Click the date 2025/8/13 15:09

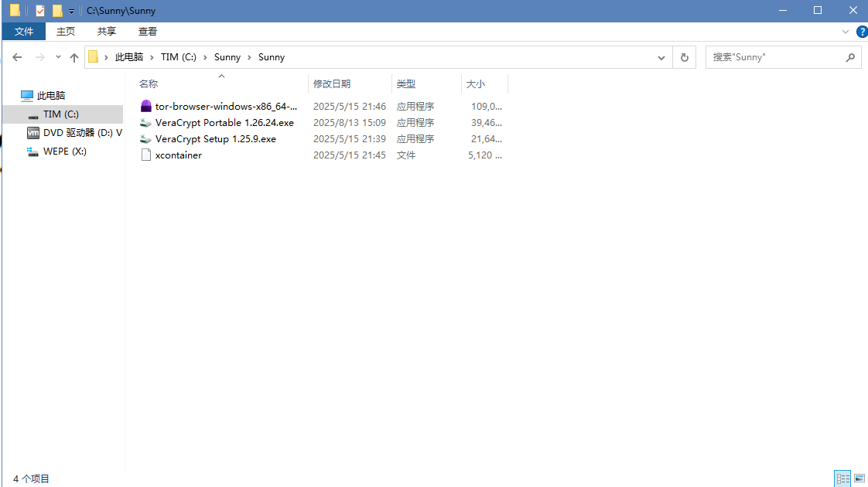[x=350, y=122]
